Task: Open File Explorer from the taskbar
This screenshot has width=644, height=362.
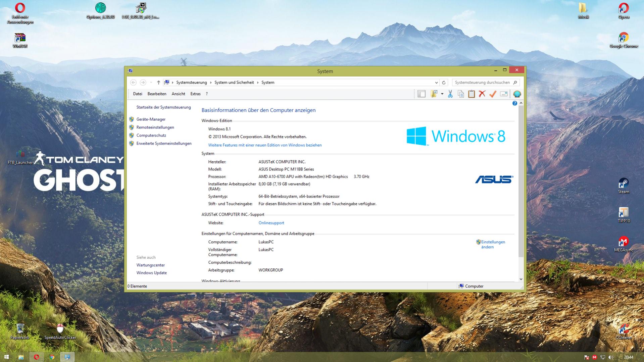Action: [x=21, y=357]
